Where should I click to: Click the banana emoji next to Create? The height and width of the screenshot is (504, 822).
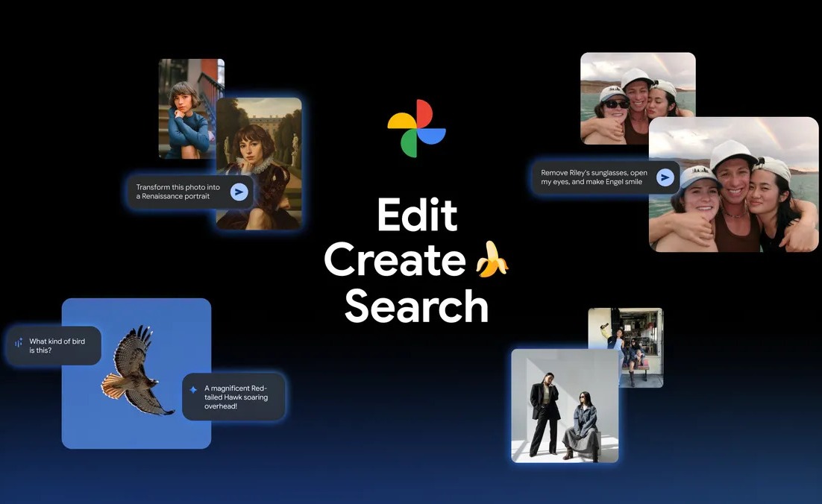click(492, 259)
